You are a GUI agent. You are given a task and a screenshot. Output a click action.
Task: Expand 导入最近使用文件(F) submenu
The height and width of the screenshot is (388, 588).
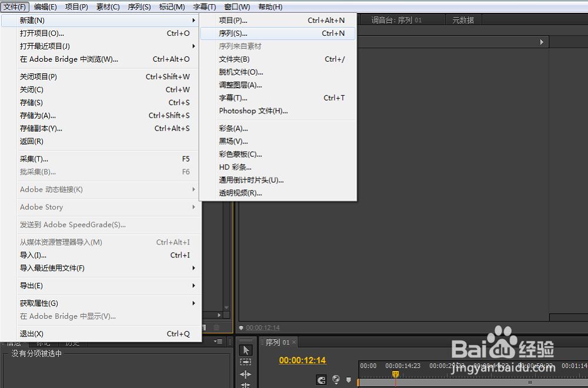point(100,268)
